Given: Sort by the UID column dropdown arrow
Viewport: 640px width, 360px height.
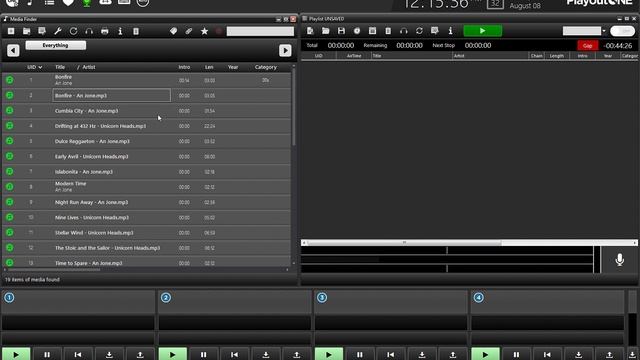Looking at the screenshot, I should [40, 67].
